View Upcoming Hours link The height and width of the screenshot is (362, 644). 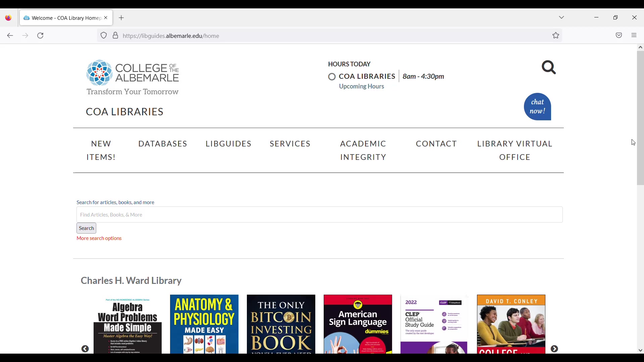[x=362, y=87]
